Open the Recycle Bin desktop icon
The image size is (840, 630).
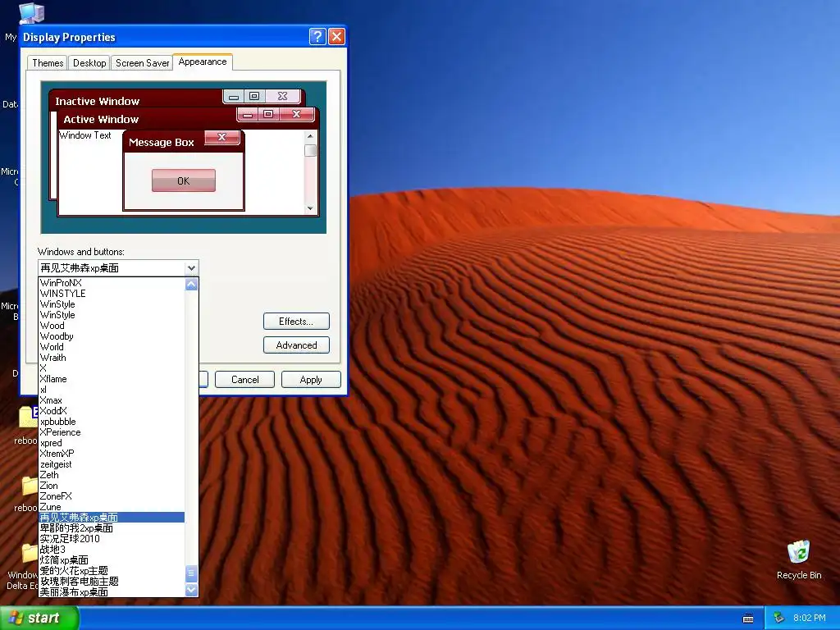pos(799,559)
